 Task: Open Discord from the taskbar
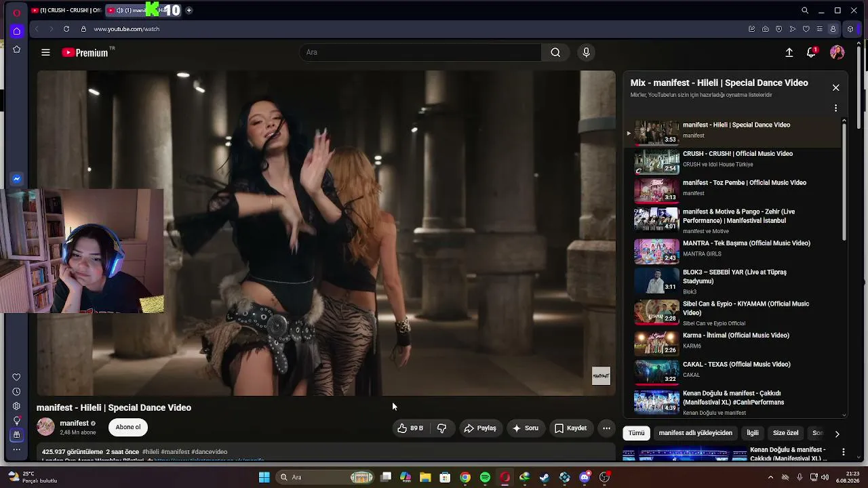click(x=585, y=477)
